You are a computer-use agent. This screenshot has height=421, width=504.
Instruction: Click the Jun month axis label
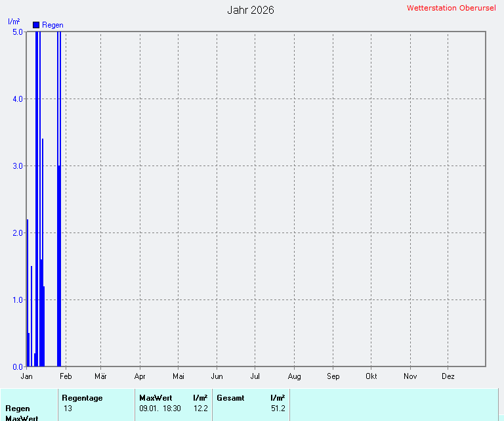click(217, 376)
